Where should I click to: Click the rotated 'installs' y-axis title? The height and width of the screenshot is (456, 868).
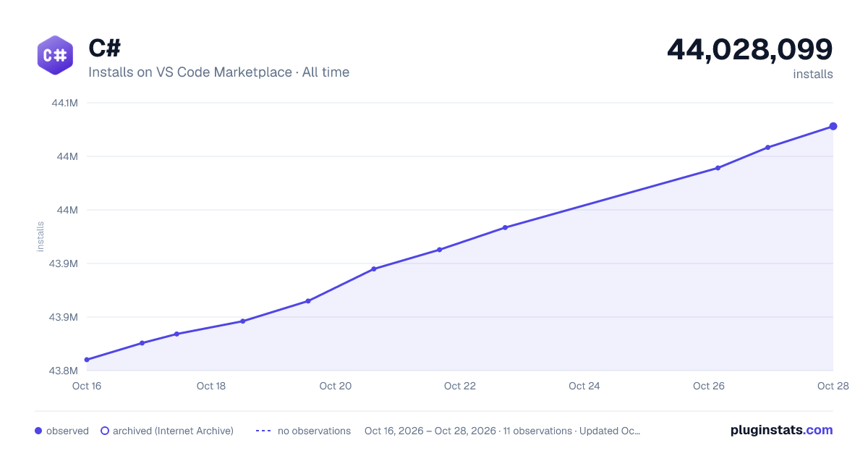click(41, 237)
